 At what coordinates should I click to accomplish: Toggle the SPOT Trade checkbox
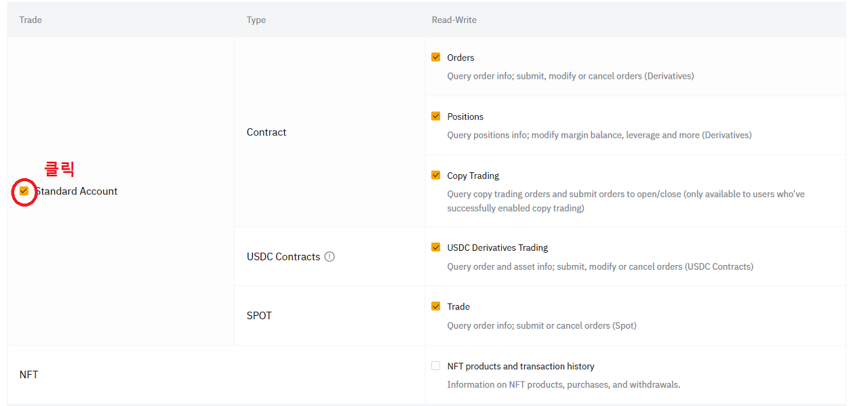pyautogui.click(x=435, y=306)
